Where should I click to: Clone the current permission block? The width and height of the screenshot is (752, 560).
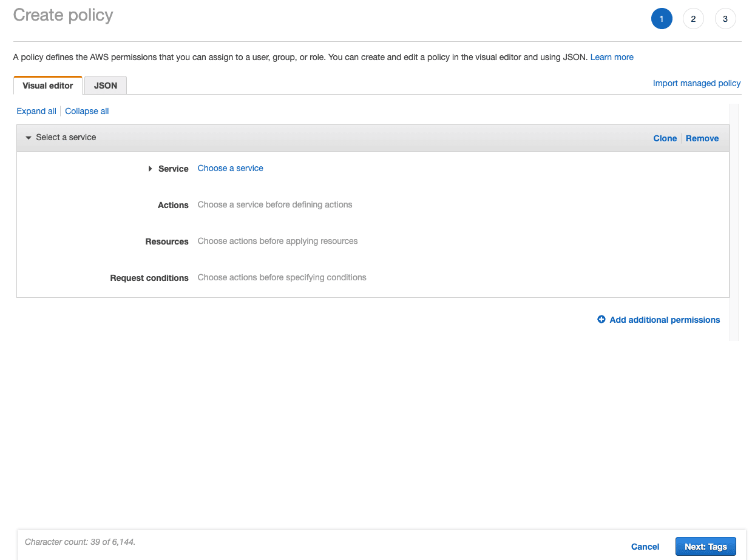665,138
